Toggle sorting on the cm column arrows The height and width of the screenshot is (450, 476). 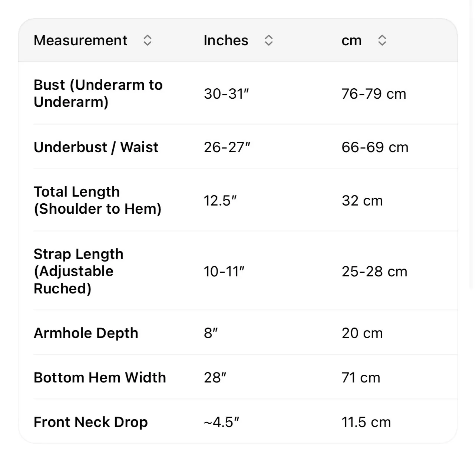point(382,40)
